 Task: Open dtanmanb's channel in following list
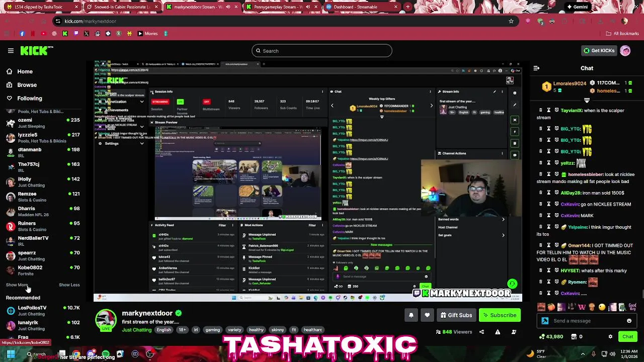pos(42,152)
